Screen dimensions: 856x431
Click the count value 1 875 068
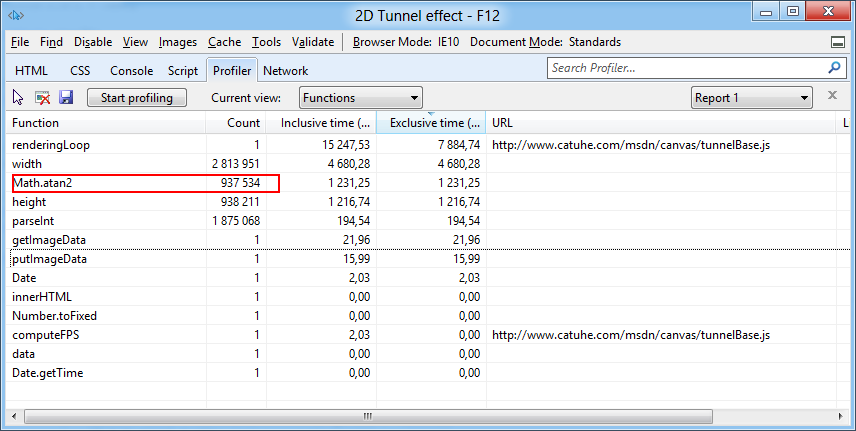(236, 221)
